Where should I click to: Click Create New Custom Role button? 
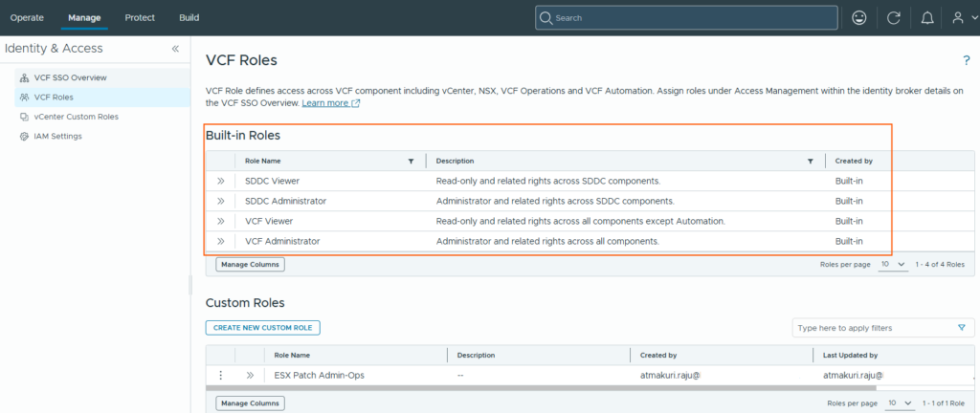click(x=263, y=328)
